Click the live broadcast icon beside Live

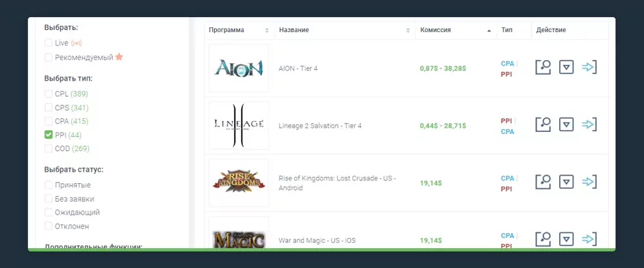pyautogui.click(x=77, y=43)
